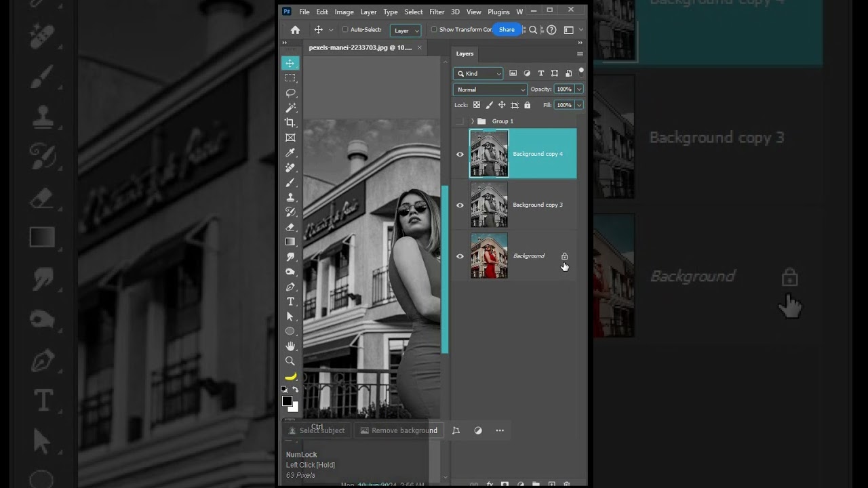Toggle visibility of Background copy 4

coord(460,154)
